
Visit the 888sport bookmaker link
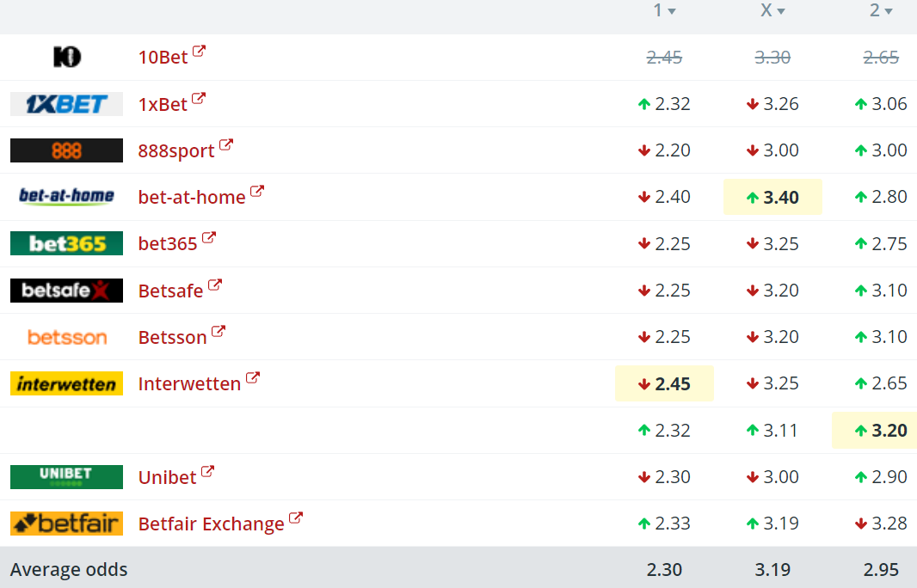point(176,151)
